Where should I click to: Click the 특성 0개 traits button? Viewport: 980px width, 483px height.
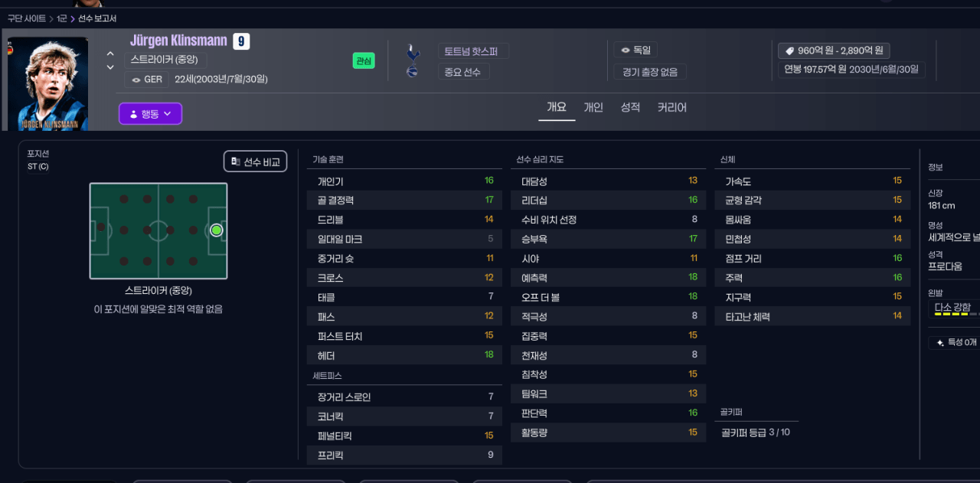point(955,343)
